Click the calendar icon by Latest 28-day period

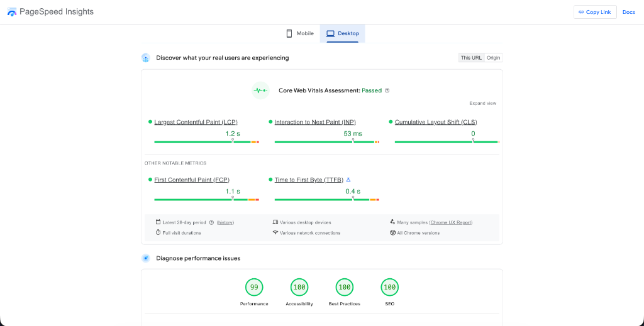[x=158, y=222]
